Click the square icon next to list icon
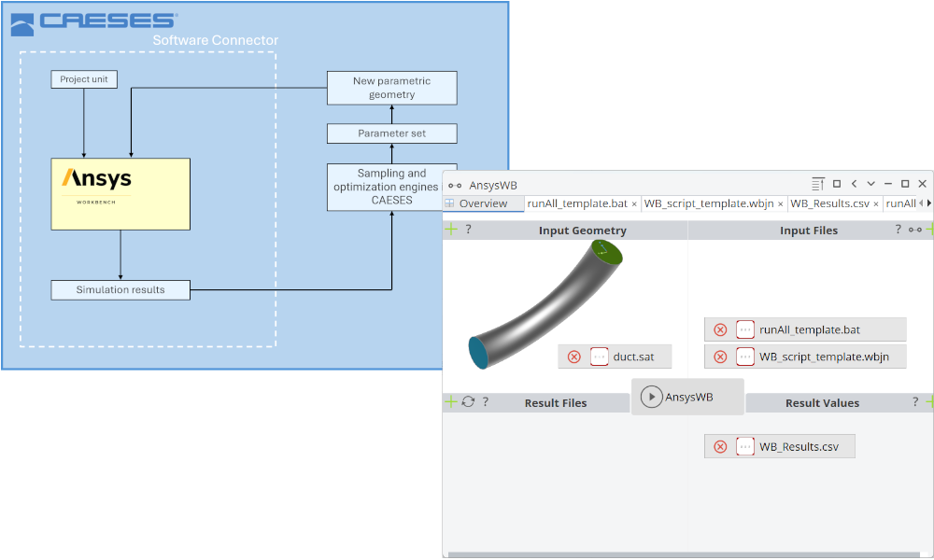 836,184
